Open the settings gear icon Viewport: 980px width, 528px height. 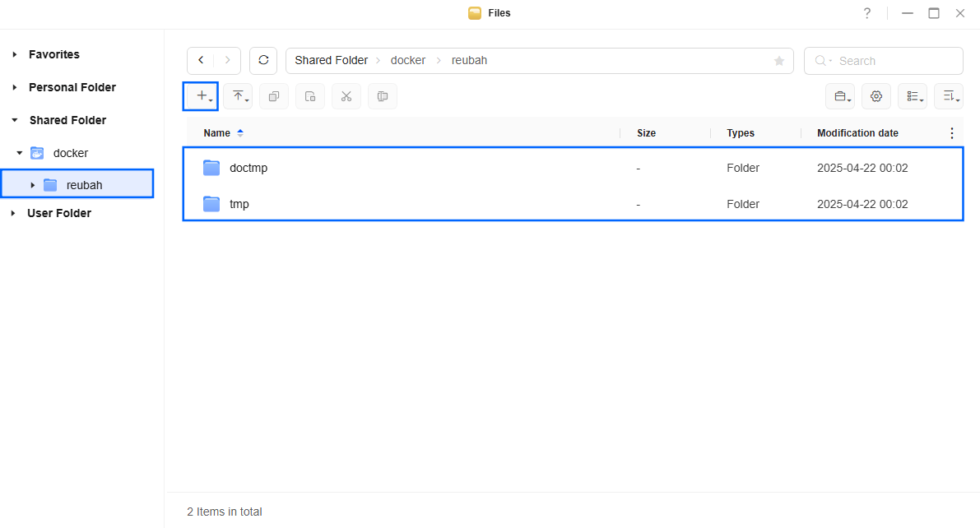click(x=876, y=97)
